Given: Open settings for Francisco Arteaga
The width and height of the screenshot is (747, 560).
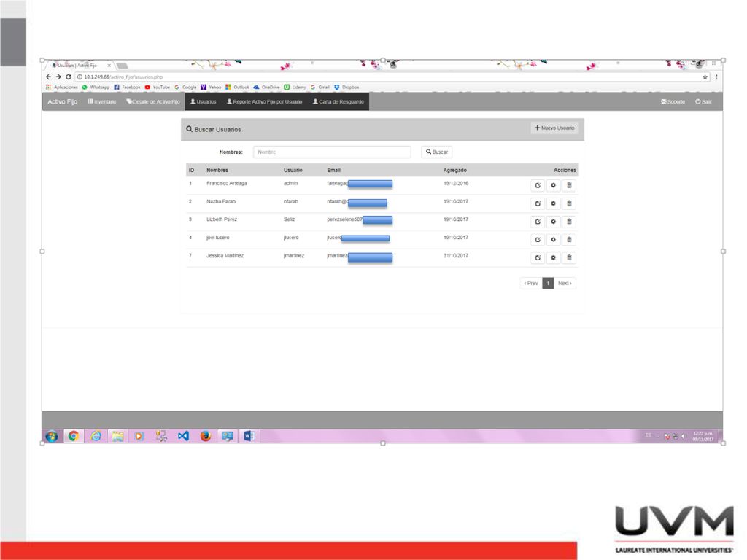Looking at the screenshot, I should 553,185.
